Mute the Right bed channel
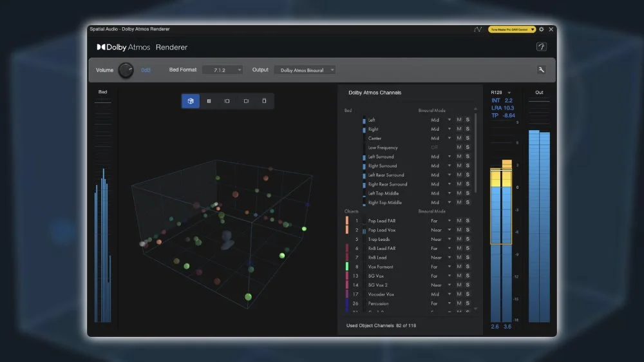Viewport: 644px width, 362px height. click(459, 129)
